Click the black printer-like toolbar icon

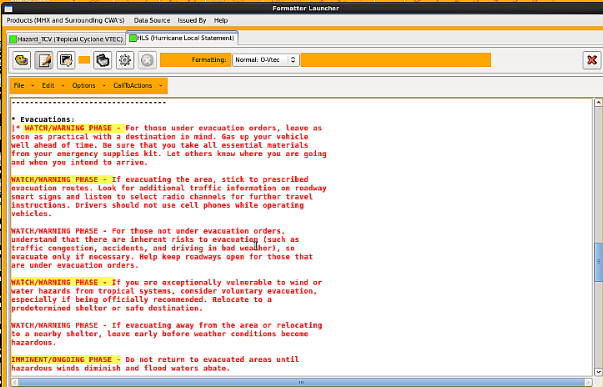tap(103, 60)
